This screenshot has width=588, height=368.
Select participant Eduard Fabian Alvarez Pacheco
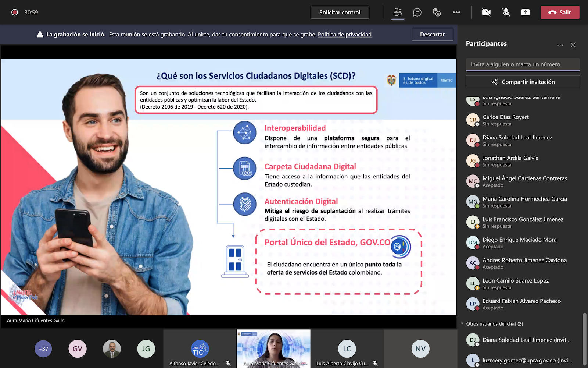[x=523, y=304]
